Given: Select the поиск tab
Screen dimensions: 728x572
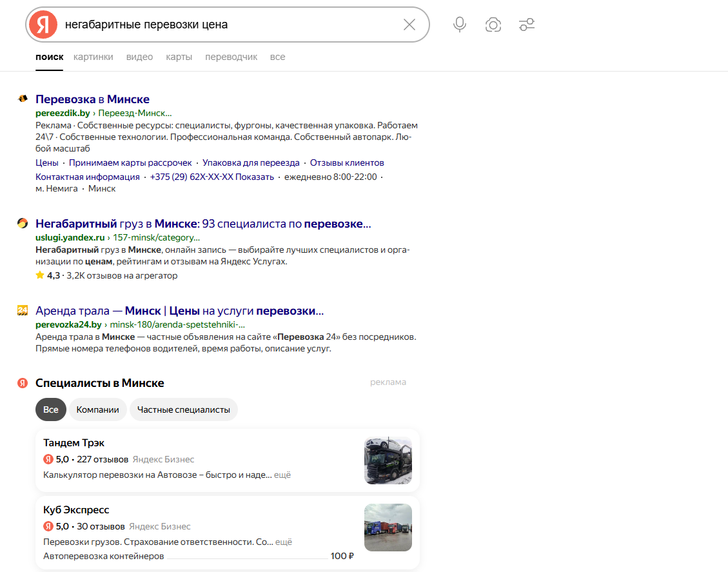Looking at the screenshot, I should pyautogui.click(x=49, y=57).
